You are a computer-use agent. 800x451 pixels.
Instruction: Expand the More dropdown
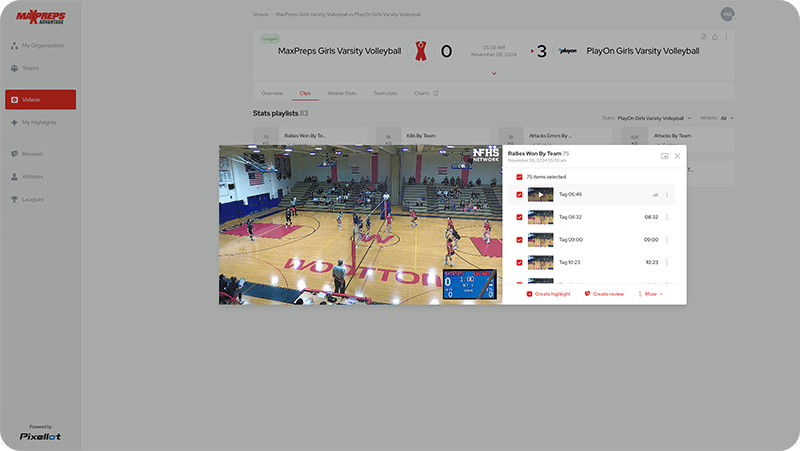coord(651,294)
